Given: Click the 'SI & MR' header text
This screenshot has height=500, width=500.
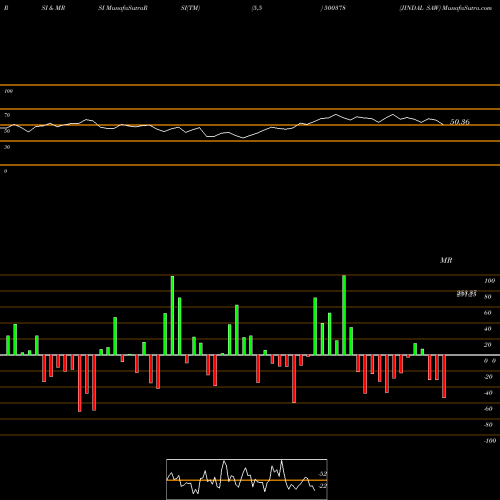Looking at the screenshot, I should click(x=53, y=8).
